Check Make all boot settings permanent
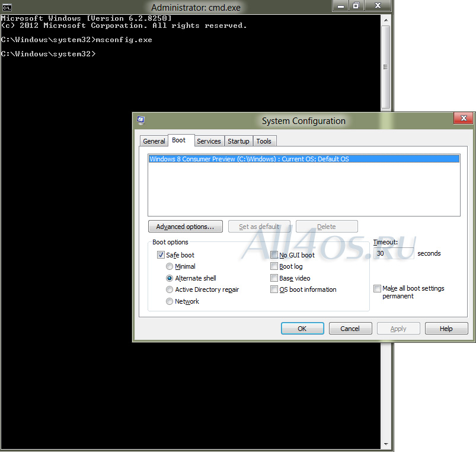Viewport: 476px width, 452px height. (377, 288)
